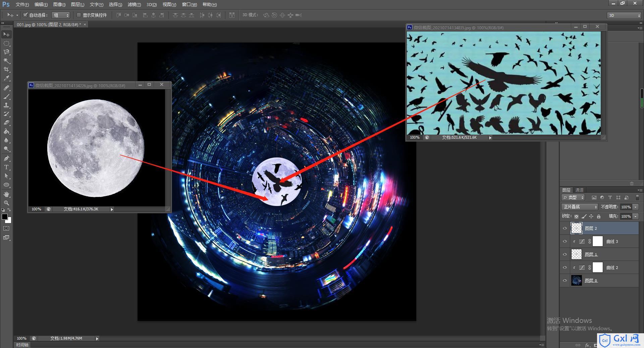This screenshot has width=644, height=348.
Task: Click the background color swatch
Action: click(9, 221)
